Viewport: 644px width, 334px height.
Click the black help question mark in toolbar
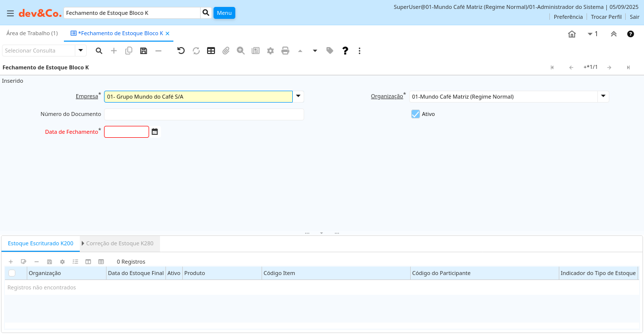(345, 51)
